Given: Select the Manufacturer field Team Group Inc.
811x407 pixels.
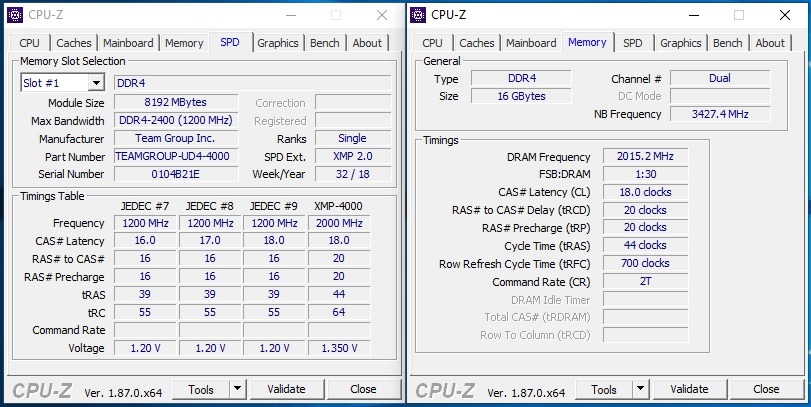Looking at the screenshot, I should [x=176, y=138].
